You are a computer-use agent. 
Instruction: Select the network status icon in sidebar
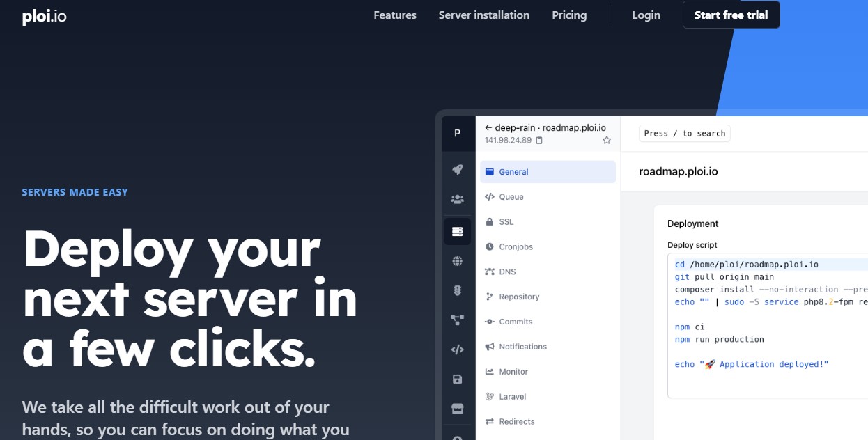(x=458, y=291)
